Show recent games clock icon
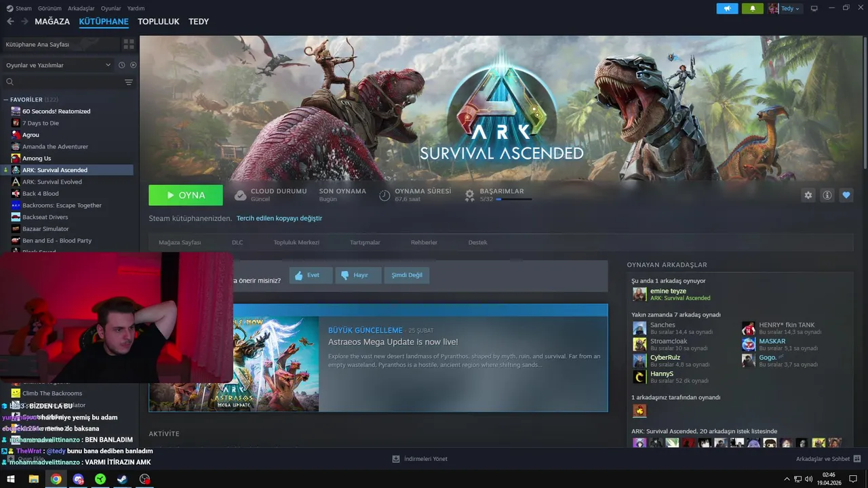This screenshot has height=488, width=868. click(121, 65)
